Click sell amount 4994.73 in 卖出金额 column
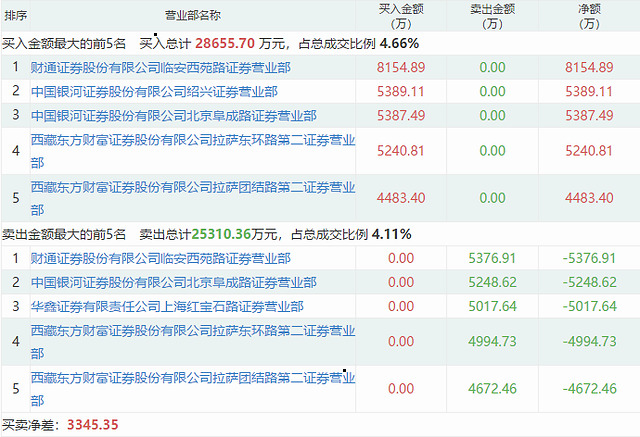 coord(492,342)
